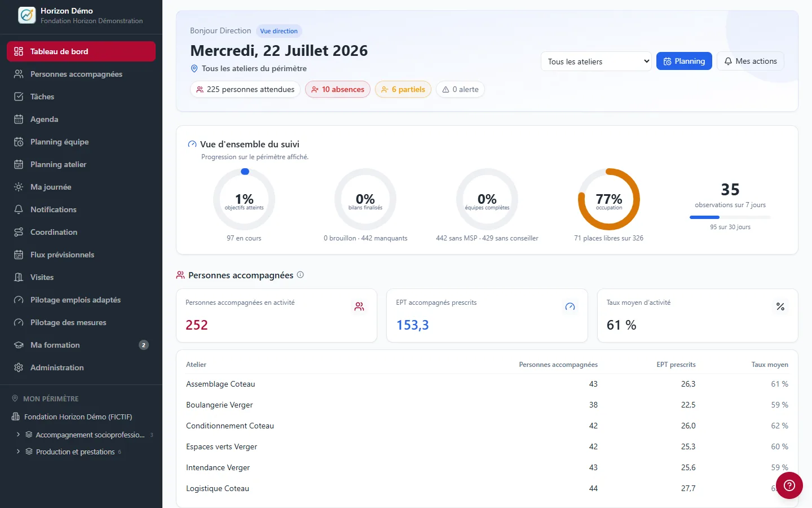The image size is (812, 508).
Task: Expand the Production et prestations tree node
Action: (18, 452)
